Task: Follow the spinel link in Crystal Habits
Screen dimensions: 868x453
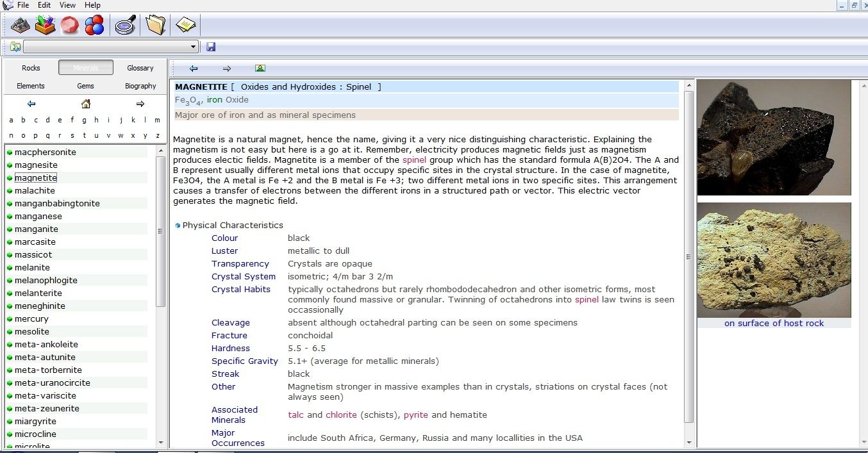Action: (x=587, y=300)
